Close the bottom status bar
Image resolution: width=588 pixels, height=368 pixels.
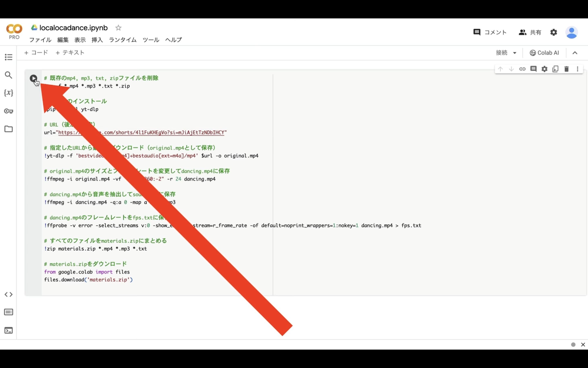click(x=583, y=344)
